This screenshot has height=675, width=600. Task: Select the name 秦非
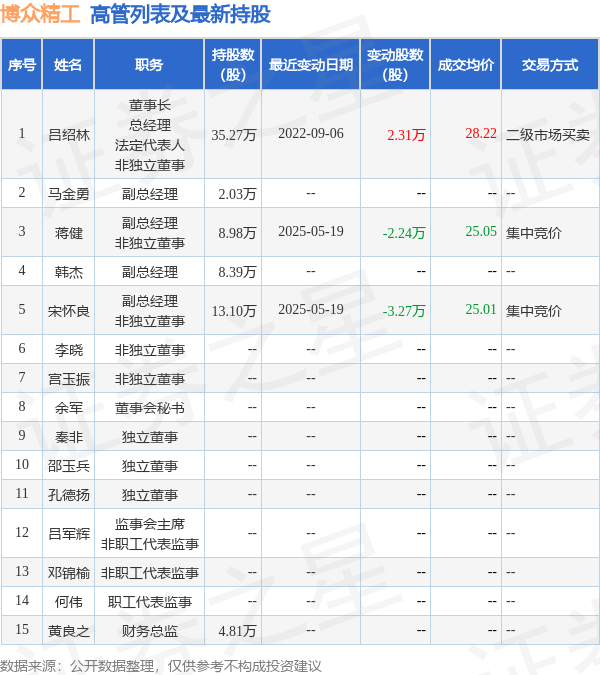[x=69, y=437]
